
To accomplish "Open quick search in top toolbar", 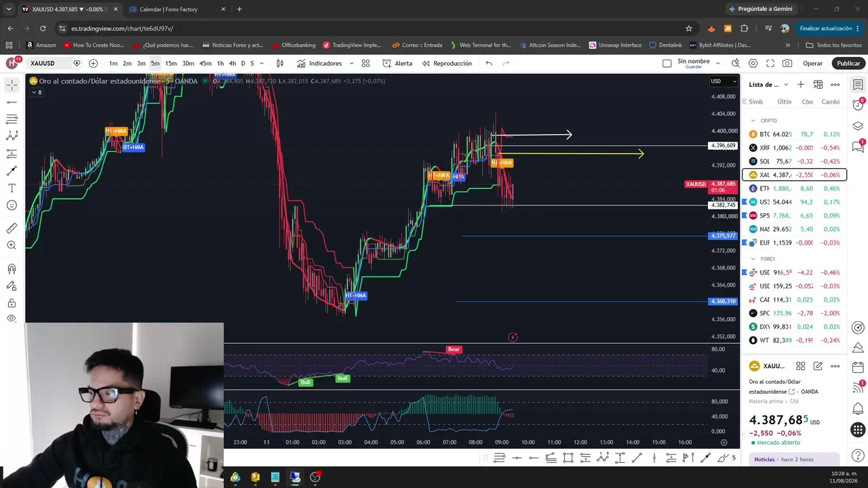I will 736,63.
